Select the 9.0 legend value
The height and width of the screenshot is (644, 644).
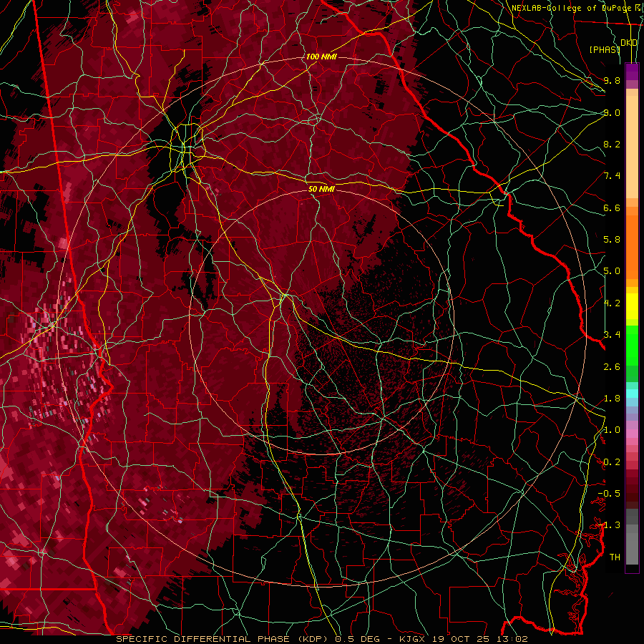tap(612, 112)
